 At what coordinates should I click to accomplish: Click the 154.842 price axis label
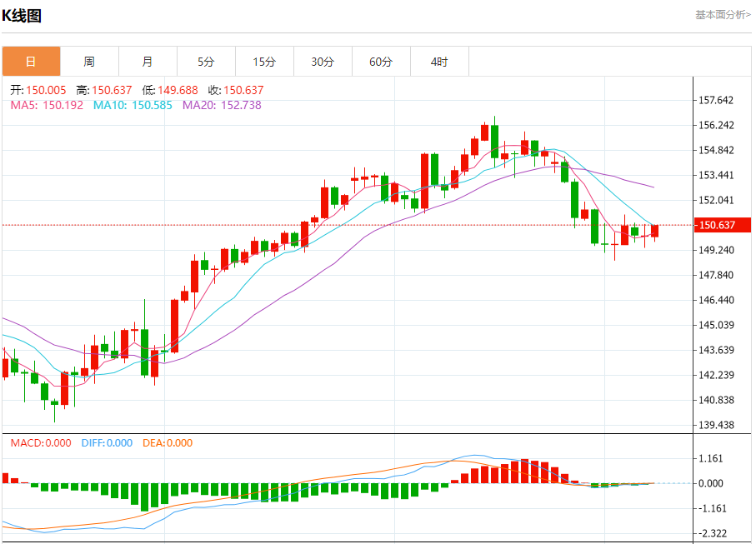[716, 150]
